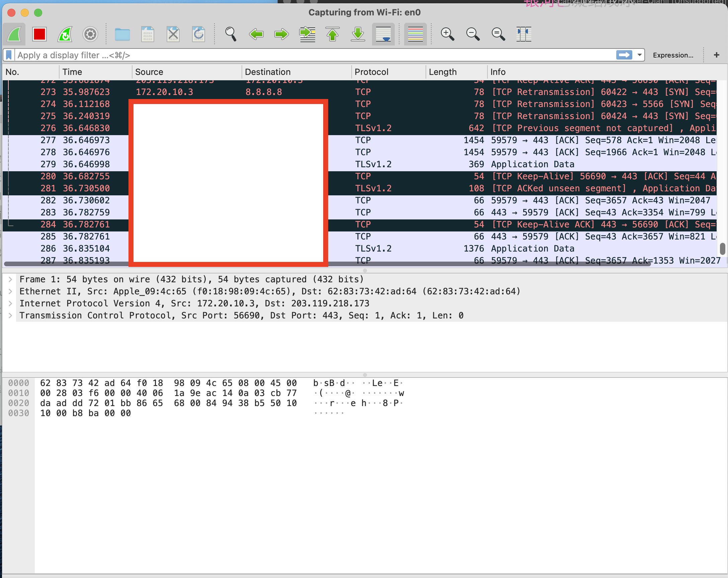Zoom out the packet text
The width and height of the screenshot is (728, 578).
pyautogui.click(x=473, y=34)
